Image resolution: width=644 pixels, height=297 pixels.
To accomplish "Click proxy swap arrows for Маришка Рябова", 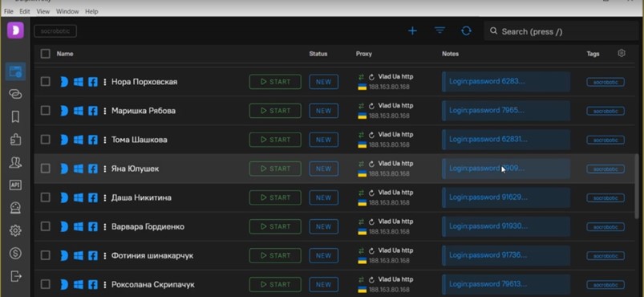I will [x=362, y=106].
